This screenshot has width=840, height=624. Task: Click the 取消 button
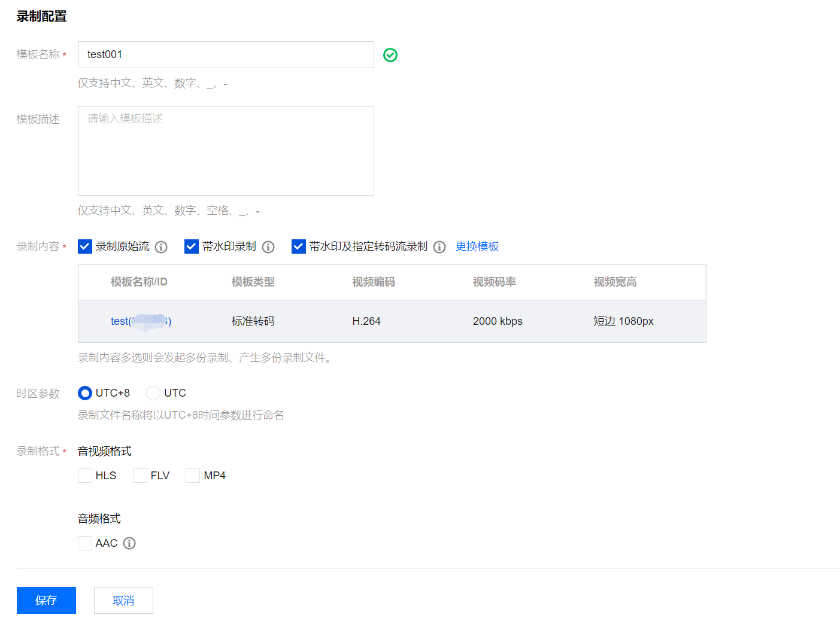pyautogui.click(x=123, y=600)
